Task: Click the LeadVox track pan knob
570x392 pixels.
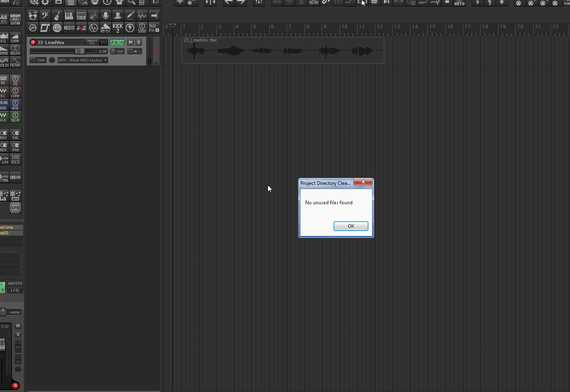Action: pyautogui.click(x=113, y=51)
